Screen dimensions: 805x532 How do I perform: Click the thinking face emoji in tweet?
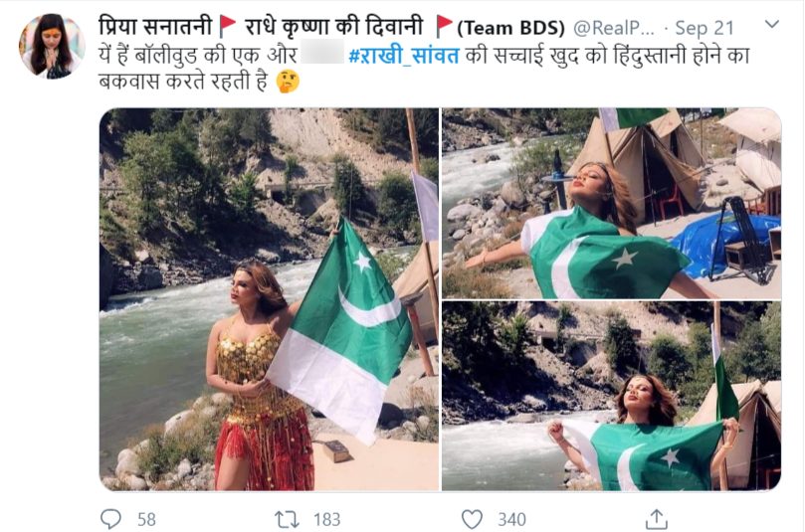(x=288, y=83)
